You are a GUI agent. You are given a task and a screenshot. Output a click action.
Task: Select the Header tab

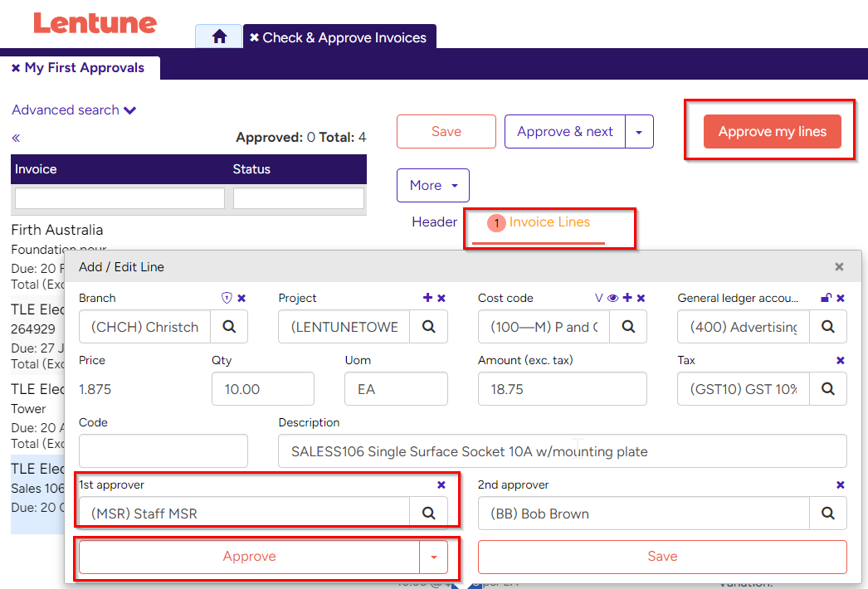coord(434,222)
